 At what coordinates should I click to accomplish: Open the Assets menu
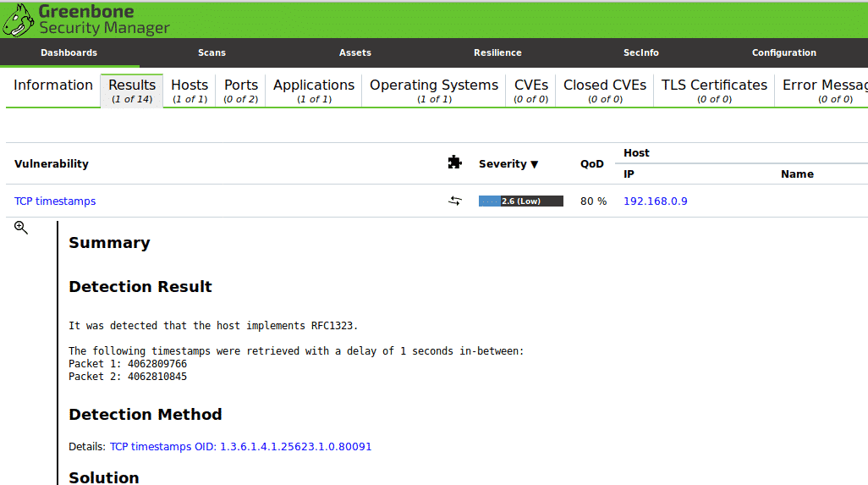pyautogui.click(x=354, y=52)
